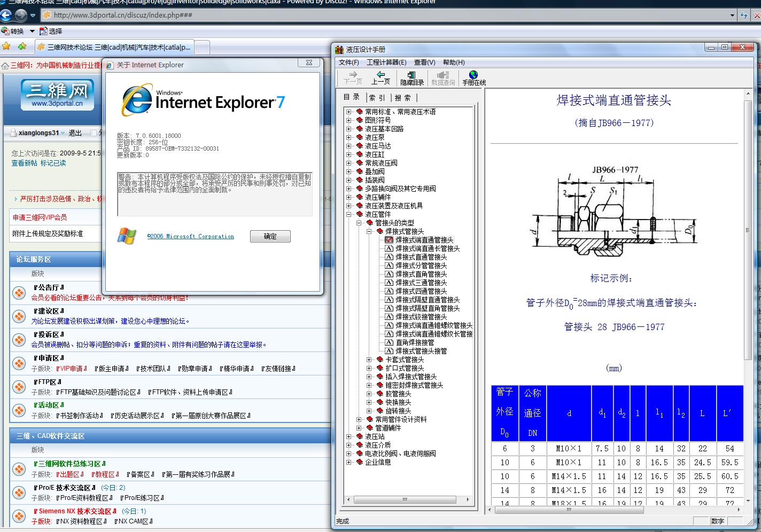Open the 工程计算器(E) menu
The width and height of the screenshot is (761, 532).
386,62
